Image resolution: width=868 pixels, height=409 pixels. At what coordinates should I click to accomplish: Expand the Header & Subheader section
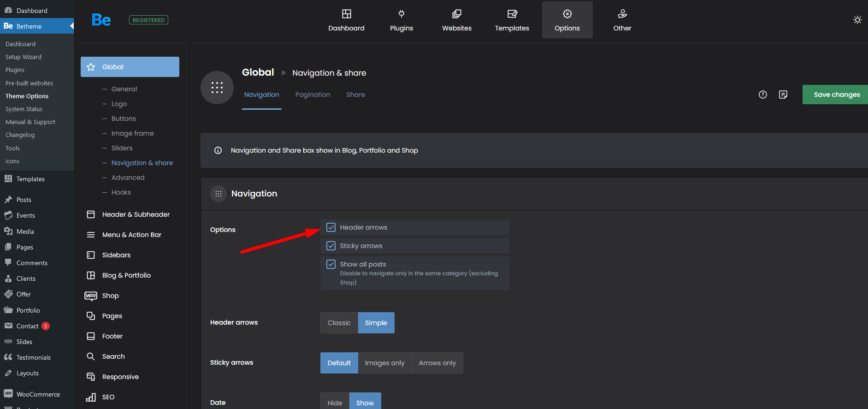pyautogui.click(x=130, y=214)
